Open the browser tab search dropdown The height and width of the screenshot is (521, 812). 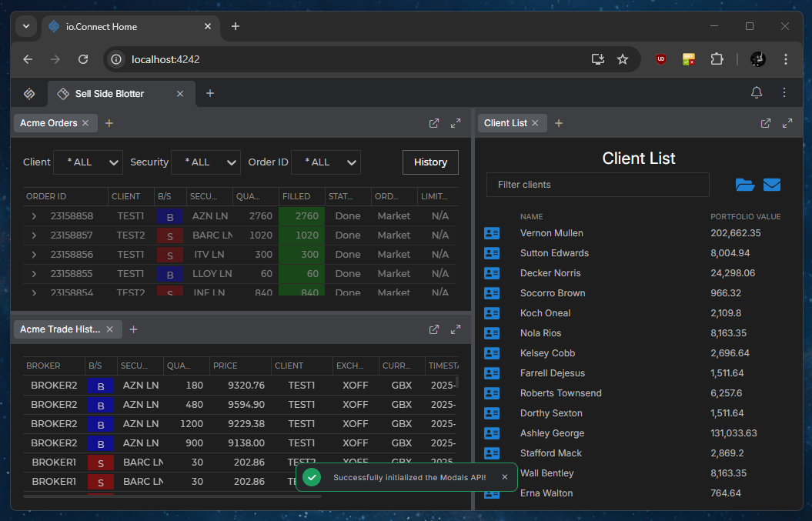[x=26, y=26]
